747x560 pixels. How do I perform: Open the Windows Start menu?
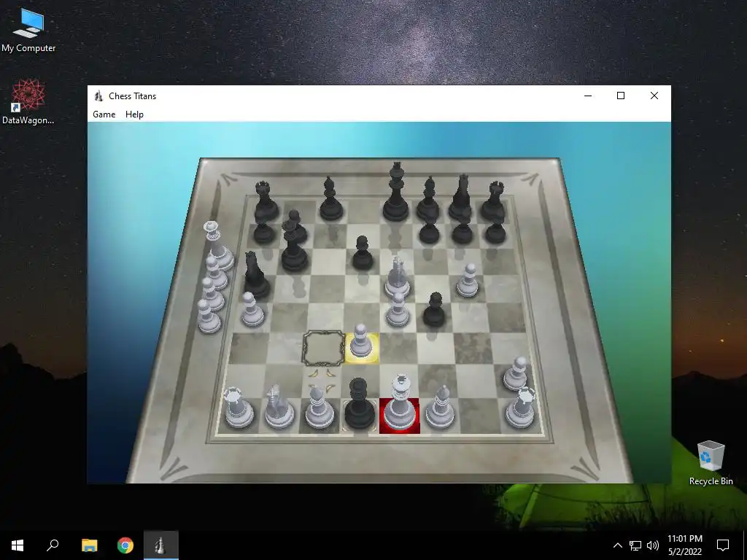[x=18, y=545]
